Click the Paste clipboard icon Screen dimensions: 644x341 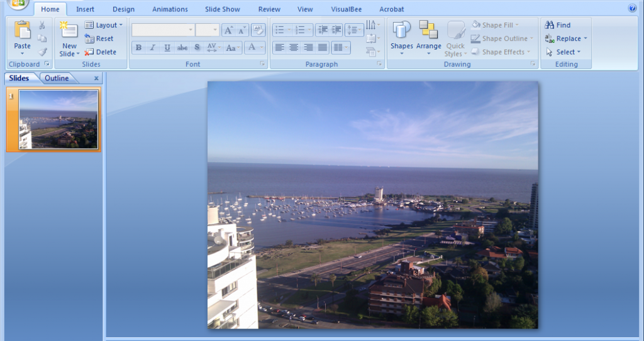pyautogui.click(x=22, y=30)
